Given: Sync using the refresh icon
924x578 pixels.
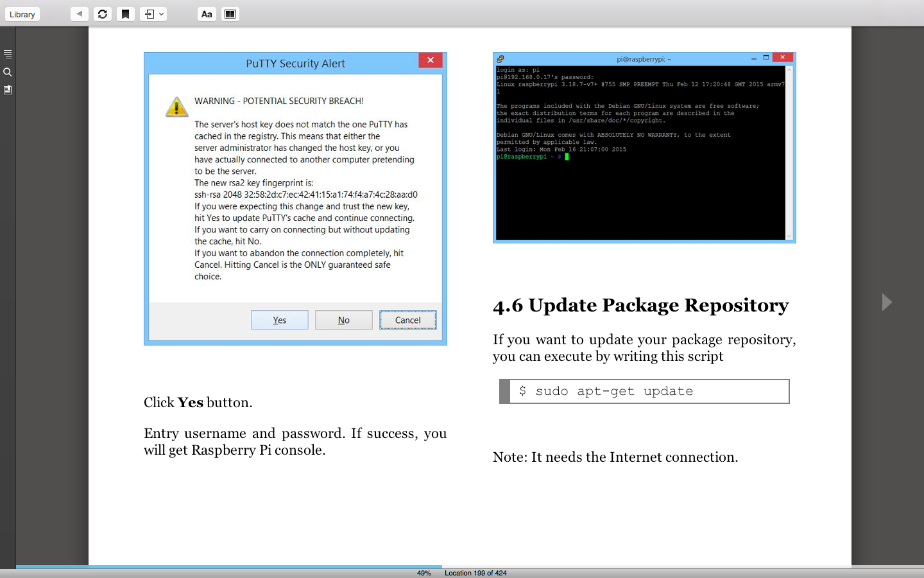Looking at the screenshot, I should [103, 13].
